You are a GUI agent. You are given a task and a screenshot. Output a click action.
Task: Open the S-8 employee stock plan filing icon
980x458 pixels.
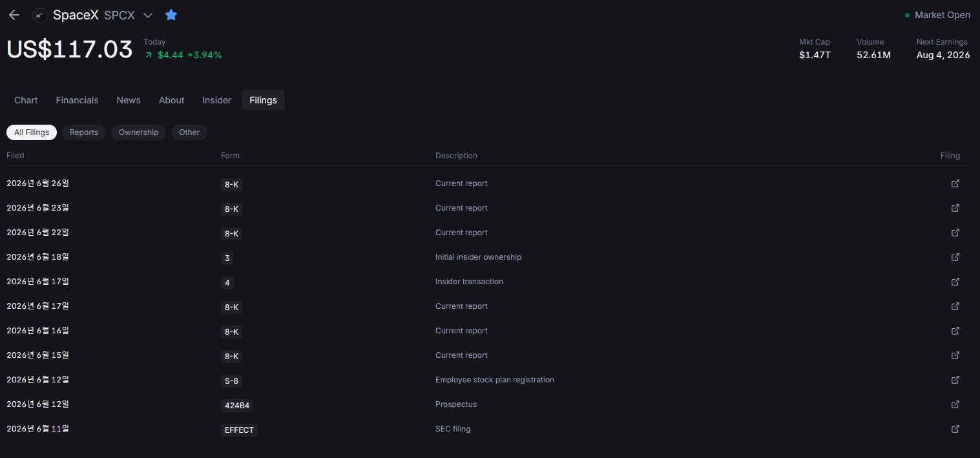955,380
